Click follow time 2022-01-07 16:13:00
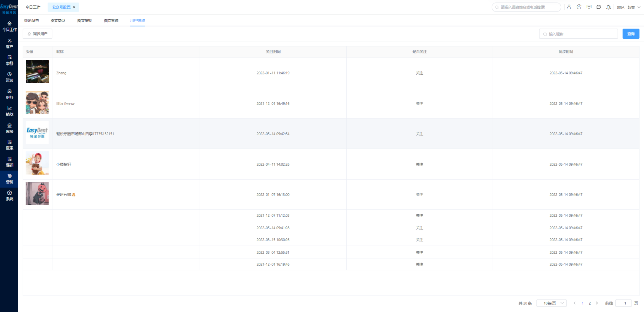The height and width of the screenshot is (312, 644). (273, 194)
